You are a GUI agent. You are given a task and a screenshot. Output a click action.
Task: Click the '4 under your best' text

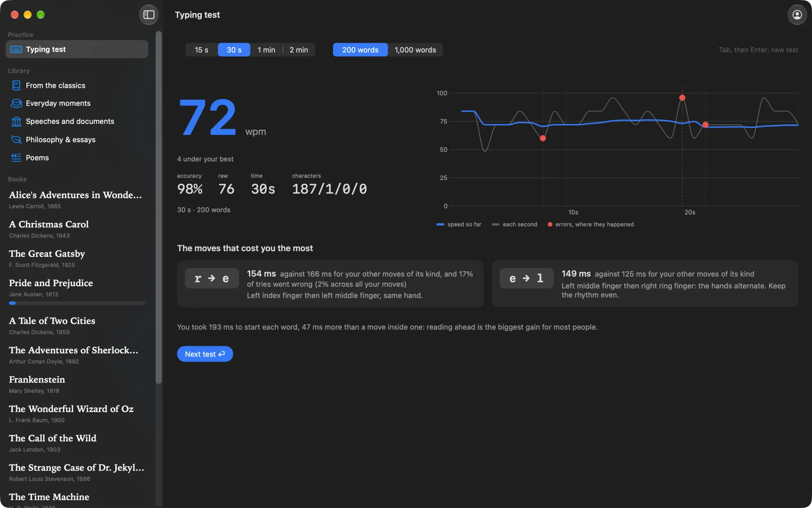205,159
